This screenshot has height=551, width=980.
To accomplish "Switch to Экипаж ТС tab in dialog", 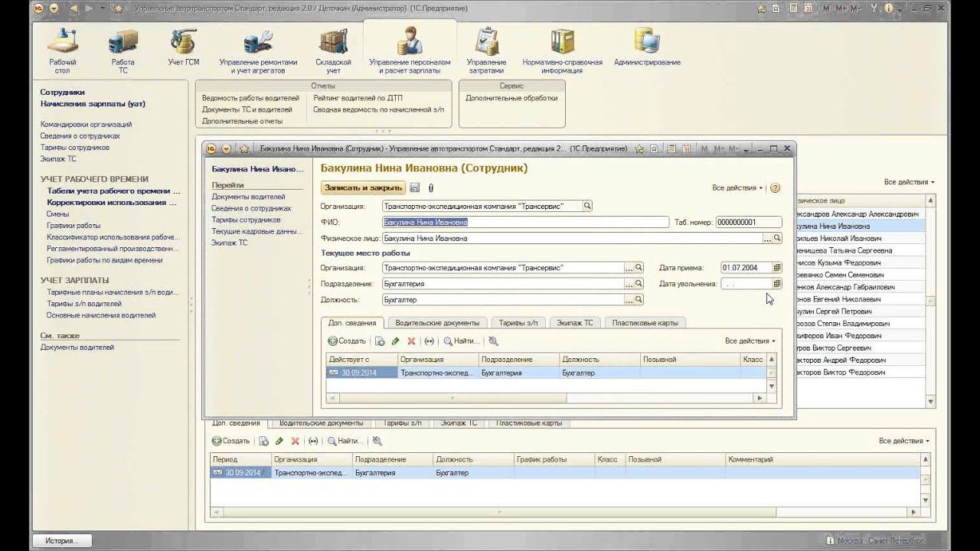I will point(575,323).
